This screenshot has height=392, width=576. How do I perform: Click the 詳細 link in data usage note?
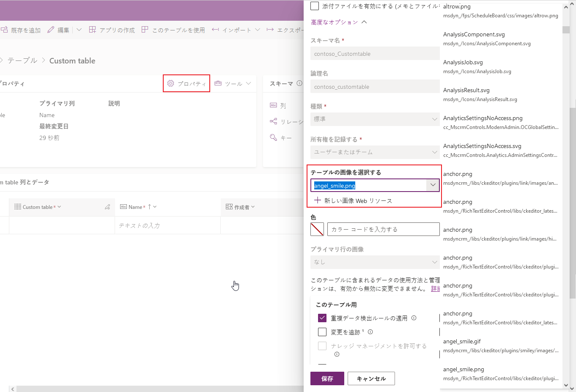(x=435, y=288)
